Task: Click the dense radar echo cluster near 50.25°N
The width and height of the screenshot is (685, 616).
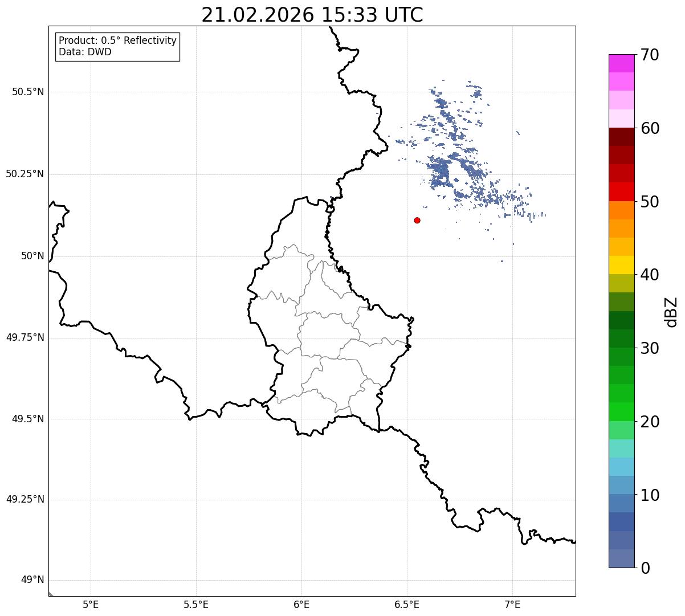Action: [x=440, y=172]
